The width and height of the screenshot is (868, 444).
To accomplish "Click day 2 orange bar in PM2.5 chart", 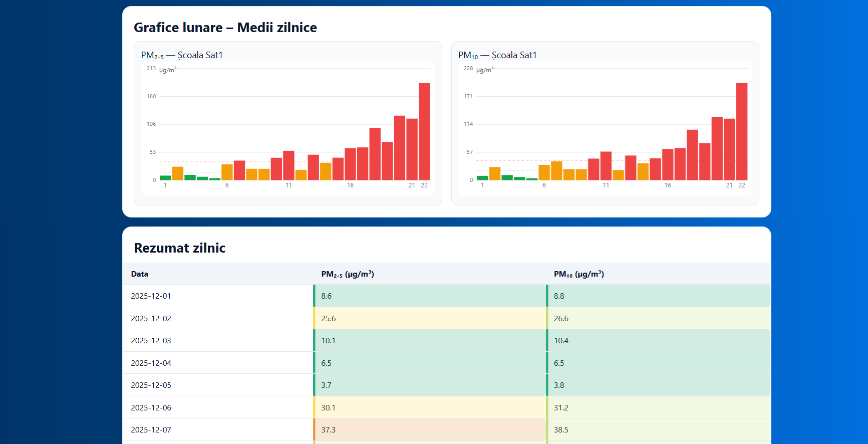I will click(178, 173).
